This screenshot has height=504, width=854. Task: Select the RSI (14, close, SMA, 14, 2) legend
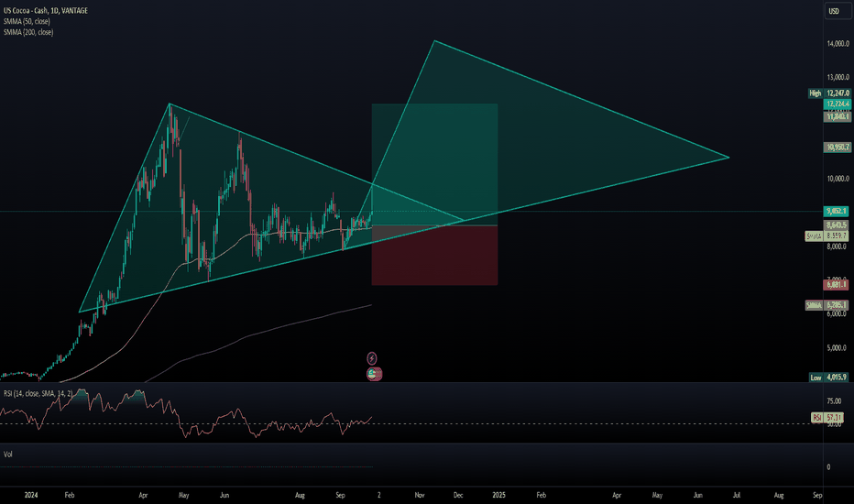[x=38, y=393]
